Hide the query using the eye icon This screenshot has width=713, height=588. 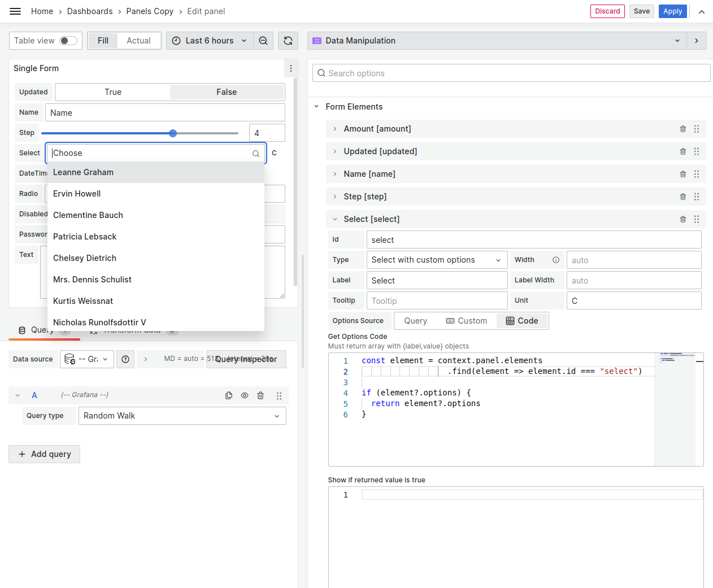[x=245, y=395]
